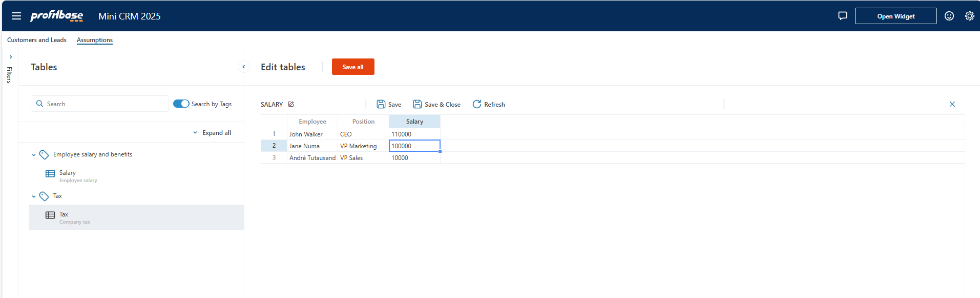Click the 110000 salary cell
980x298 pixels.
(x=415, y=134)
